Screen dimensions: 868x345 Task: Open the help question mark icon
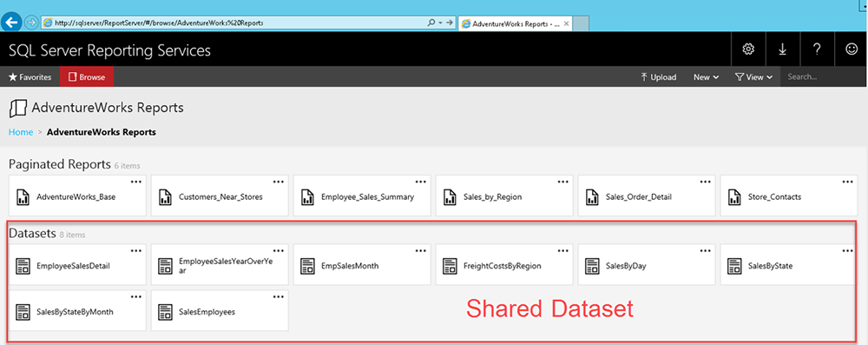tap(817, 50)
